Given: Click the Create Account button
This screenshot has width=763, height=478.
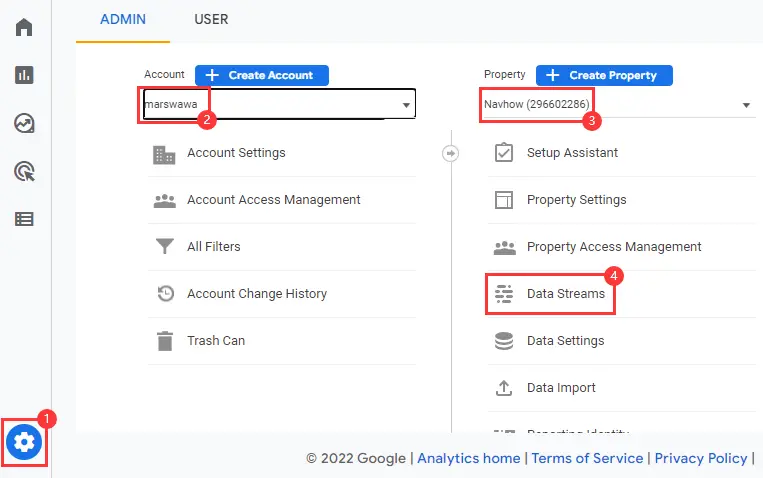Looking at the screenshot, I should click(262, 75).
